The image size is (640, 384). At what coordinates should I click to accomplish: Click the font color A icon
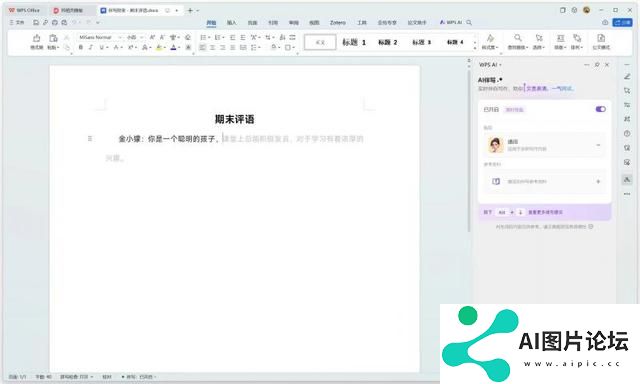(173, 48)
